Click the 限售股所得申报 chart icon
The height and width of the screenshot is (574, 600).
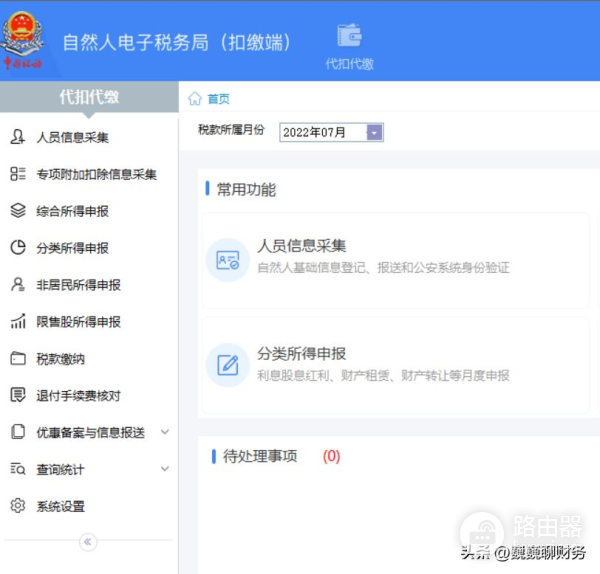(x=18, y=321)
